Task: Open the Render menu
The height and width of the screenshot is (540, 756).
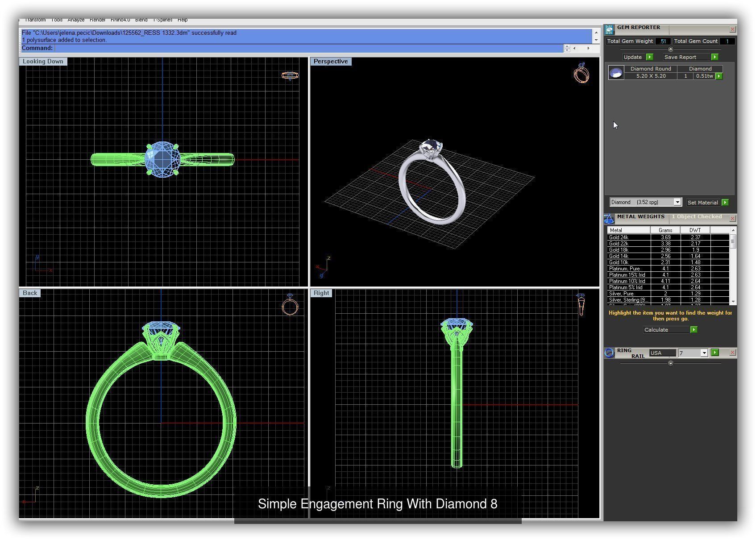Action: [97, 20]
